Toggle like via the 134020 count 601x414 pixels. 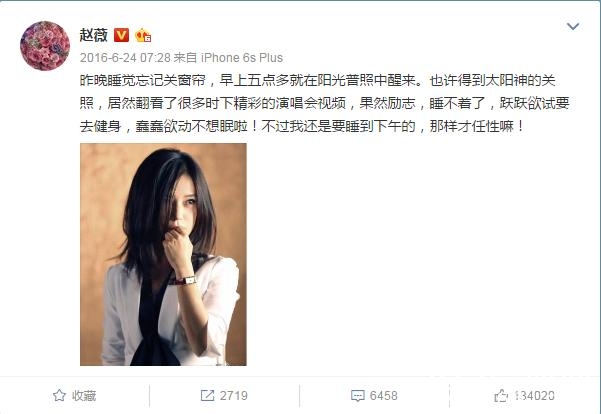534,396
